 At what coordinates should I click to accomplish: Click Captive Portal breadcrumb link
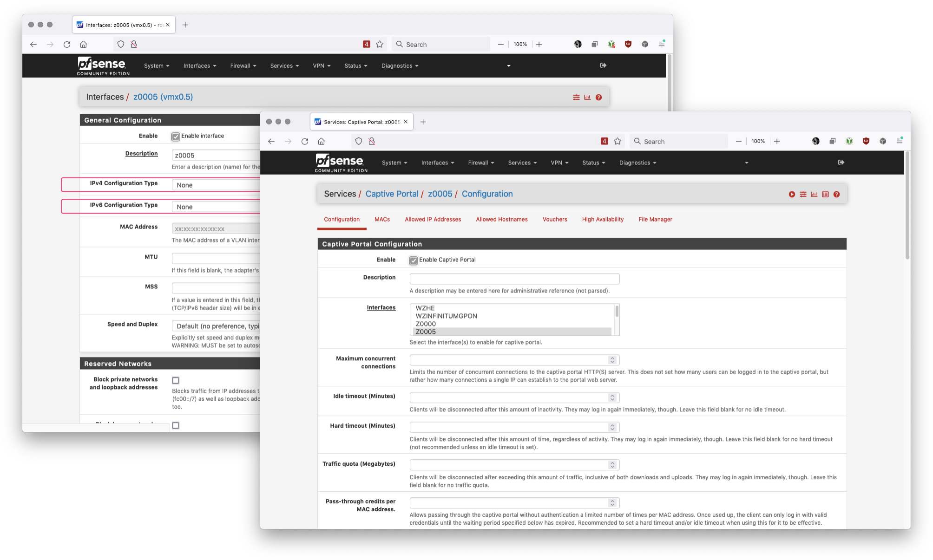[x=392, y=194]
